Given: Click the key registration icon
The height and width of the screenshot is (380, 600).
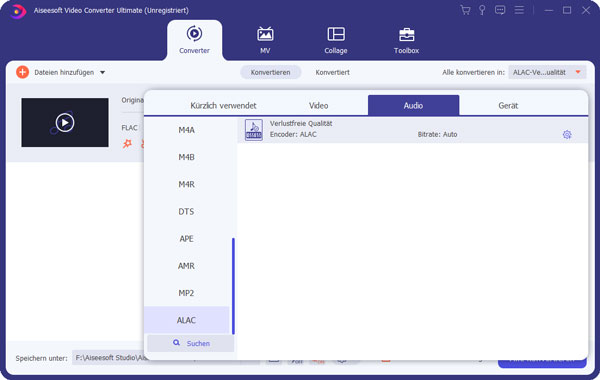Looking at the screenshot, I should click(482, 10).
